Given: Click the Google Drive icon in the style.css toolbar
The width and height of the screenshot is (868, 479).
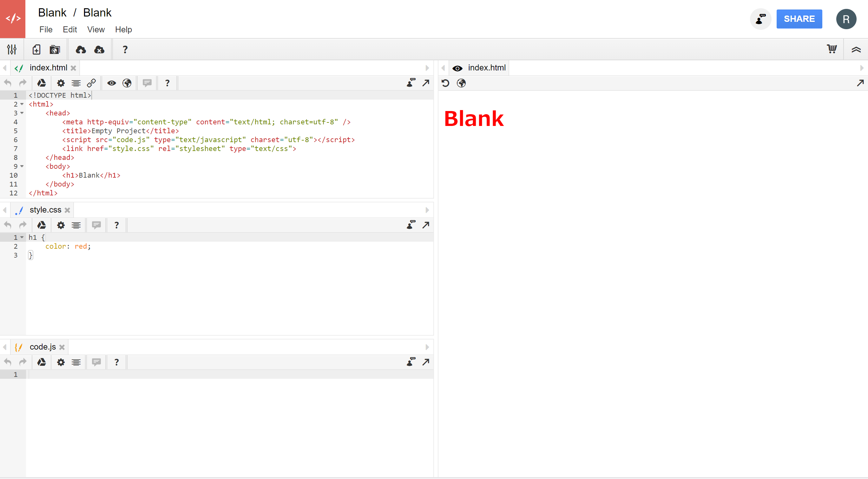Looking at the screenshot, I should pyautogui.click(x=42, y=225).
